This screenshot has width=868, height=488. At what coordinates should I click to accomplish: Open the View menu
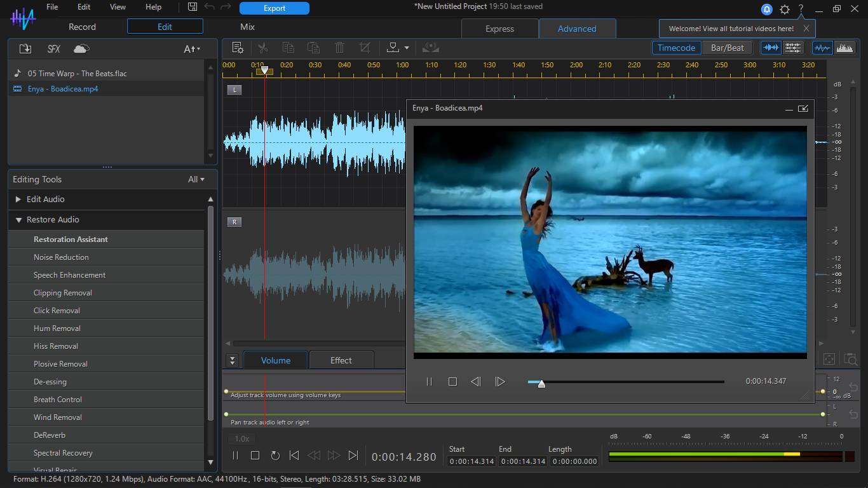118,7
